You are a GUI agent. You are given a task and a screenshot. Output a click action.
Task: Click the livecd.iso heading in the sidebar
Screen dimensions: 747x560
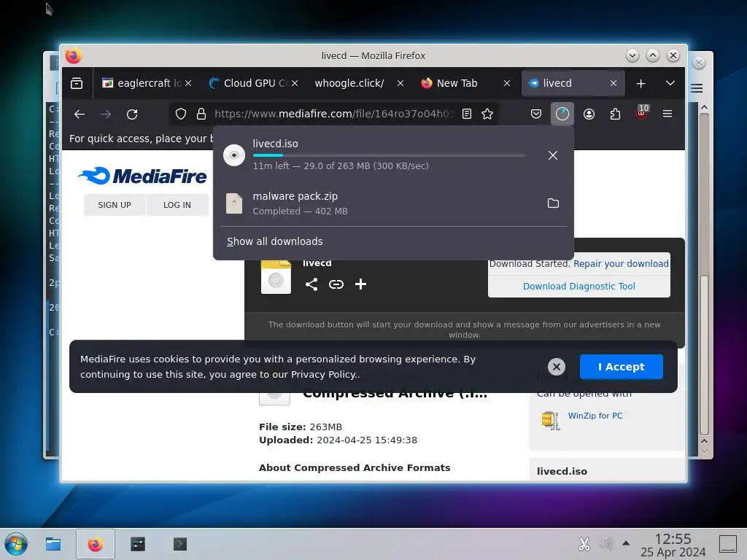click(562, 472)
